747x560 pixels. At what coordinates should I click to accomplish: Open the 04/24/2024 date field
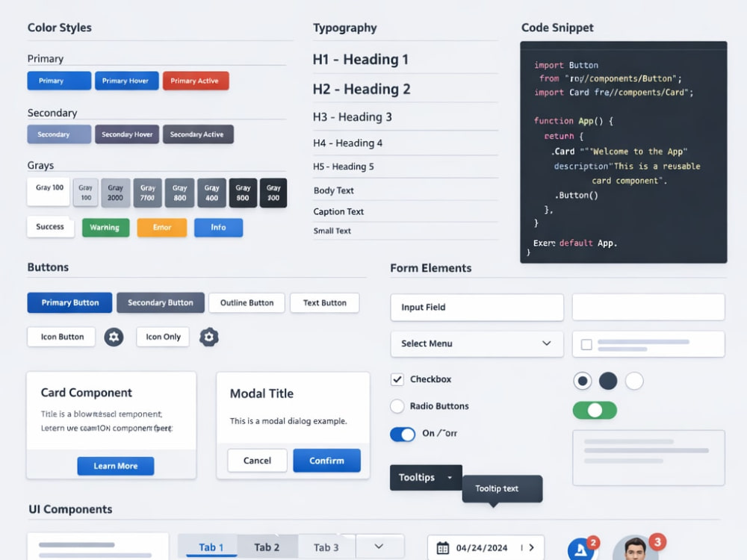[486, 547]
